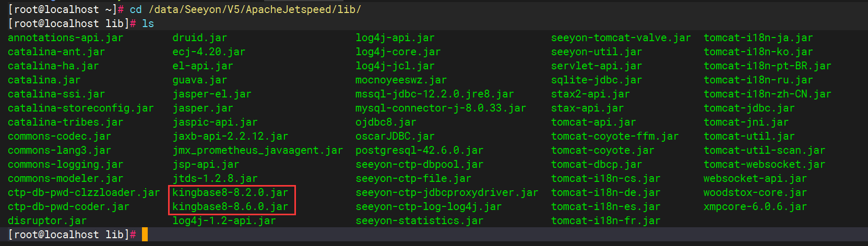Click the disruptor.jar file entry
This screenshot has height=246, width=868.
[x=47, y=221]
